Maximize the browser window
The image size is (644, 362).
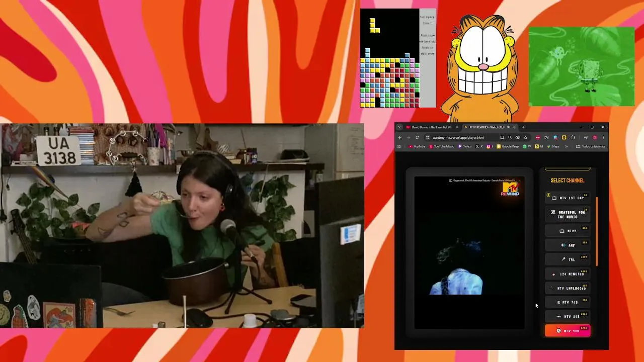pyautogui.click(x=592, y=127)
